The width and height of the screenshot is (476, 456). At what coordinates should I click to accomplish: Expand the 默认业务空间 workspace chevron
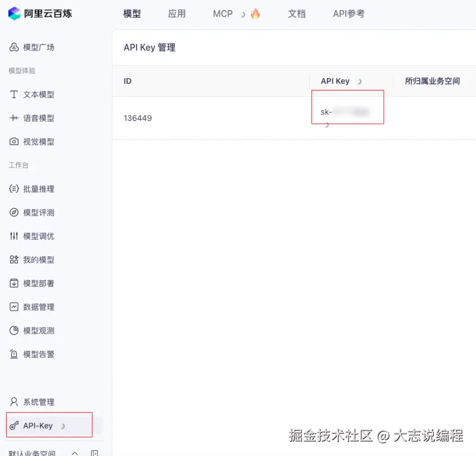[75, 453]
